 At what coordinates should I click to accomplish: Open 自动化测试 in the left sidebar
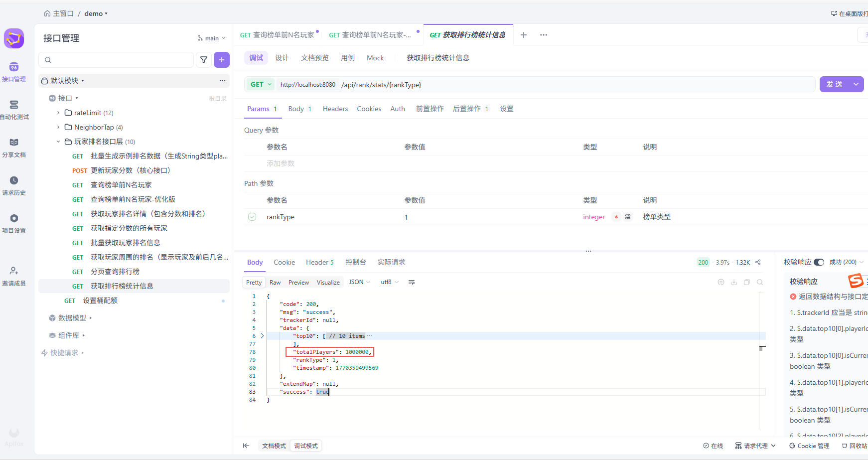(14, 110)
